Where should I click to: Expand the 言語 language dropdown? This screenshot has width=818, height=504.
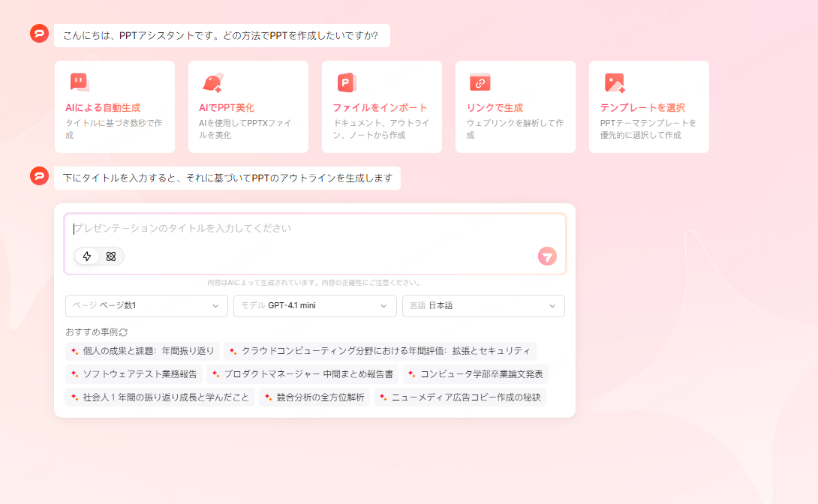click(484, 306)
